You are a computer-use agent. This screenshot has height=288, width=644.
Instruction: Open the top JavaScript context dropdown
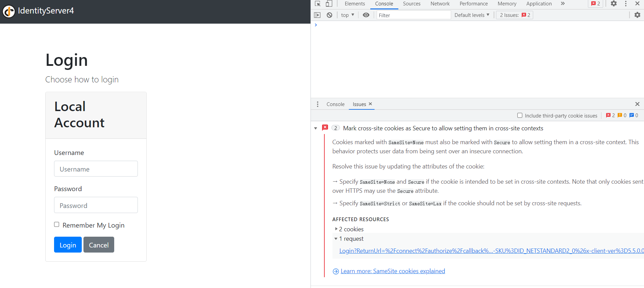click(348, 15)
